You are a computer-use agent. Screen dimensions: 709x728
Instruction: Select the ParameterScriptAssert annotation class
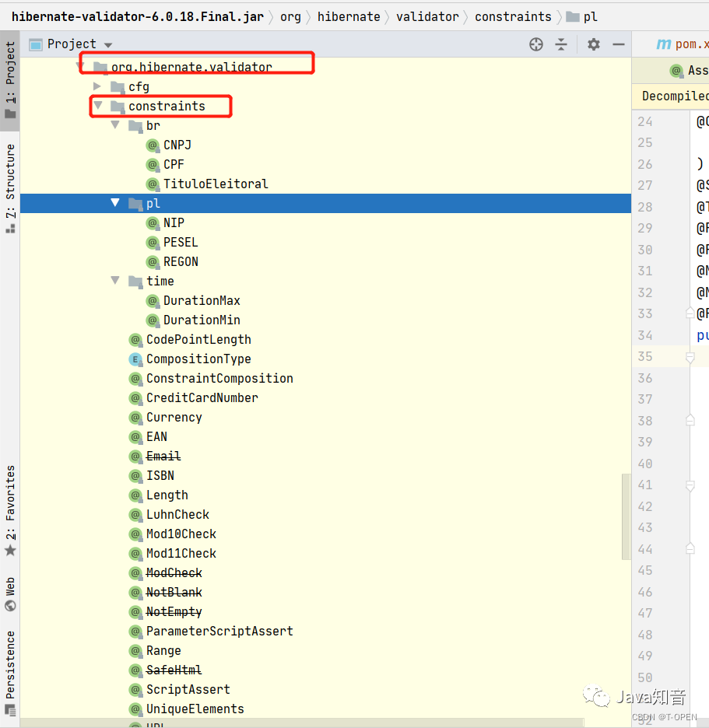click(219, 632)
